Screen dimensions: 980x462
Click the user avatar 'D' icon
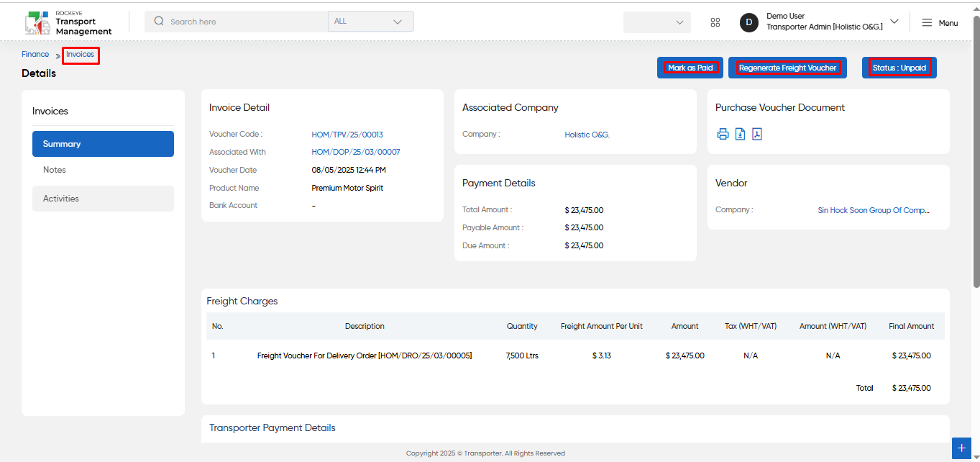point(749,22)
